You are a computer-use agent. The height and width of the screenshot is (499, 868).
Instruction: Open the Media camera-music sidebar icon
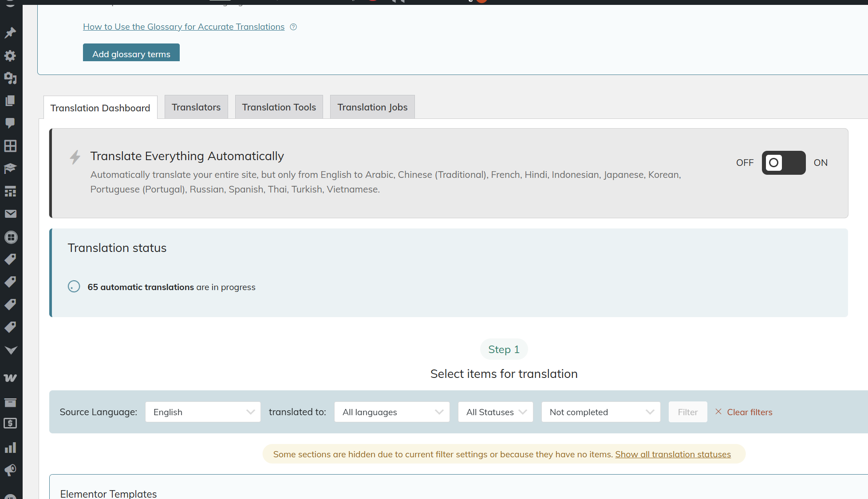[x=10, y=78]
